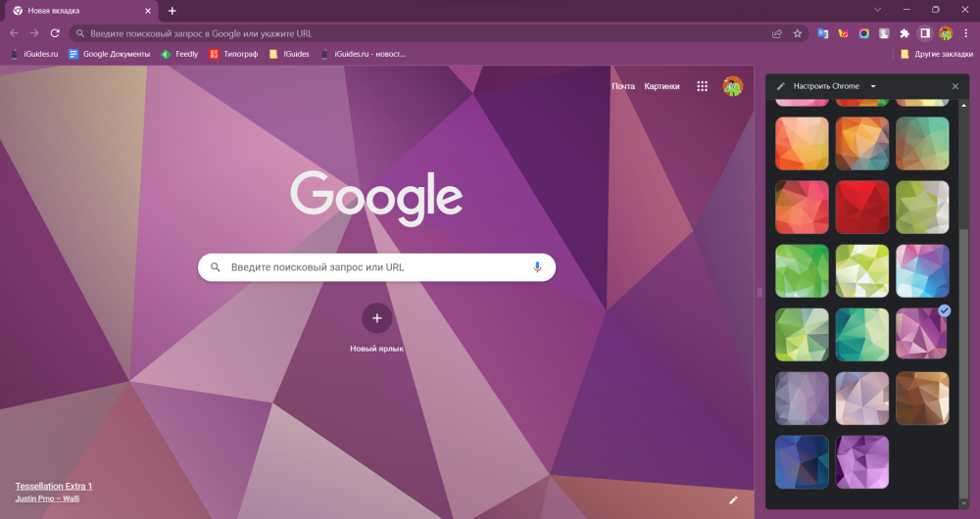The height and width of the screenshot is (519, 980).
Task: Open the yellow-and-red extension icon
Action: click(843, 33)
